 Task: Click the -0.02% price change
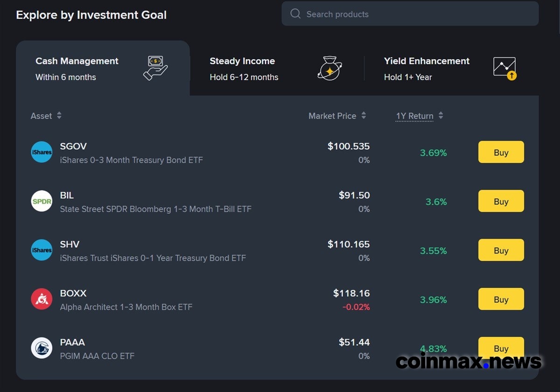tap(356, 307)
